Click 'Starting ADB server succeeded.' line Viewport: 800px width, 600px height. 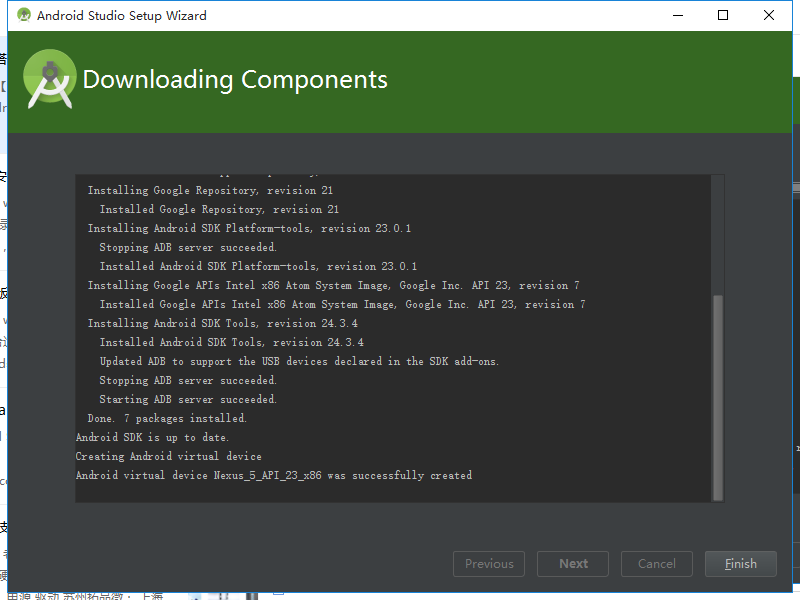188,399
